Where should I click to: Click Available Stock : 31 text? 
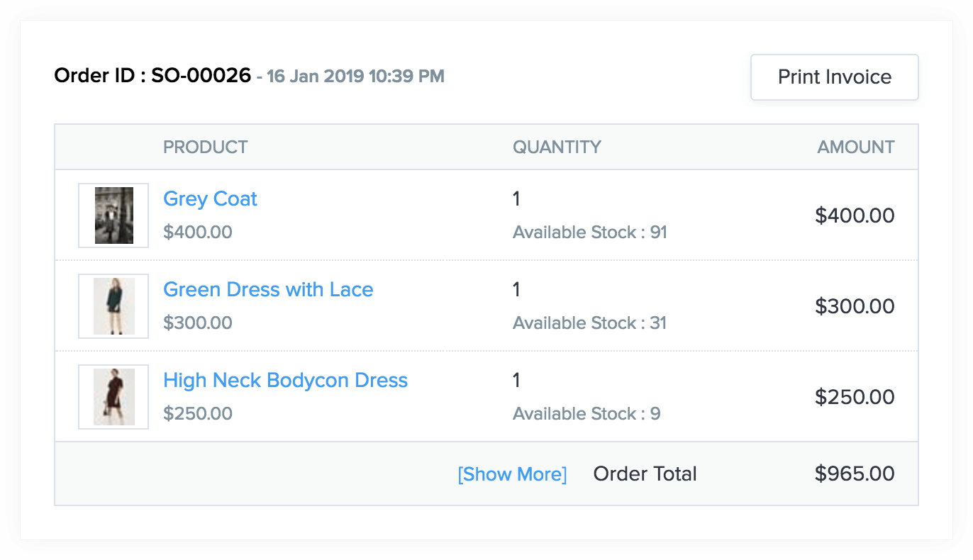pos(590,323)
